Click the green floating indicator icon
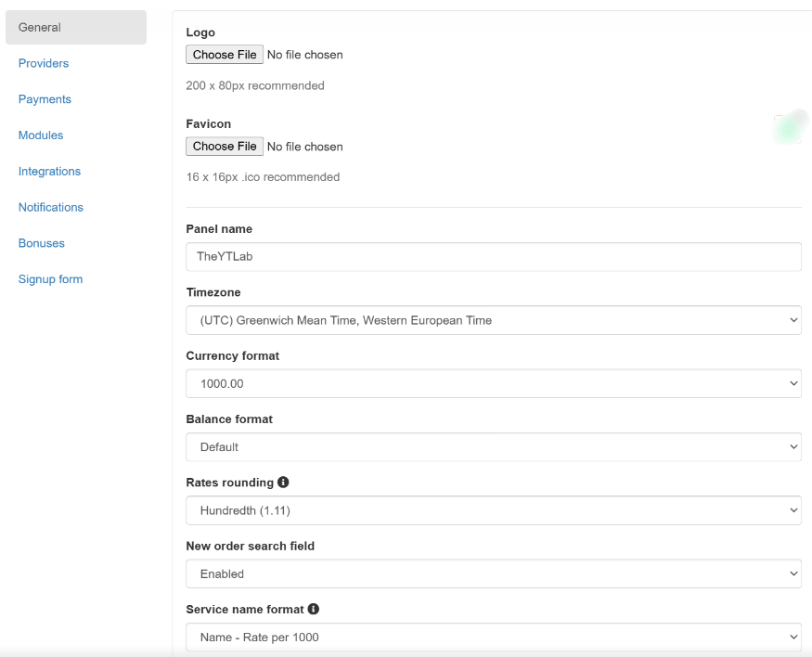The width and height of the screenshot is (812, 657). pyautogui.click(x=789, y=127)
